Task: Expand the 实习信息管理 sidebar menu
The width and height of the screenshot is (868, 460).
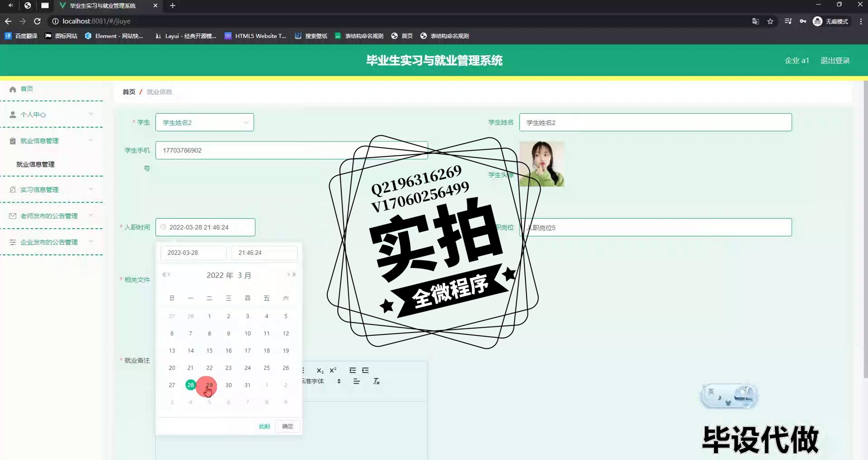Action: 52,189
